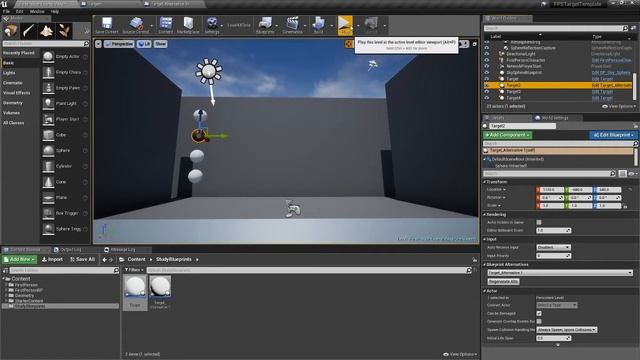
Task: Open the Help menu
Action: tap(55, 11)
